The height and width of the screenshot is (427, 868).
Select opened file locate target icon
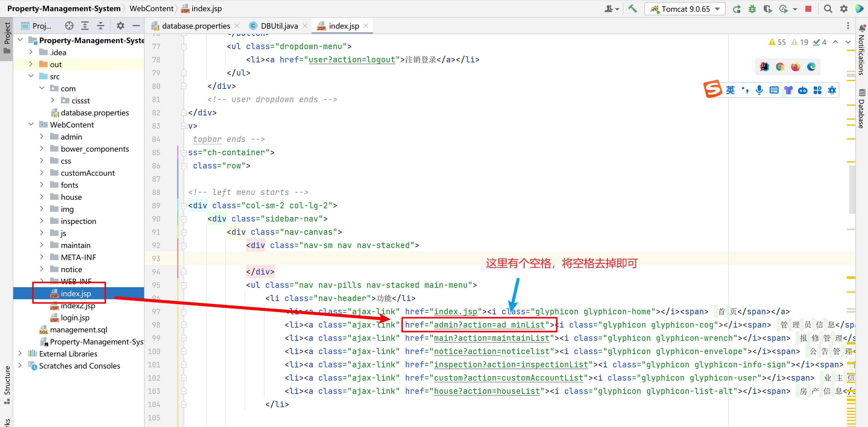tap(69, 26)
